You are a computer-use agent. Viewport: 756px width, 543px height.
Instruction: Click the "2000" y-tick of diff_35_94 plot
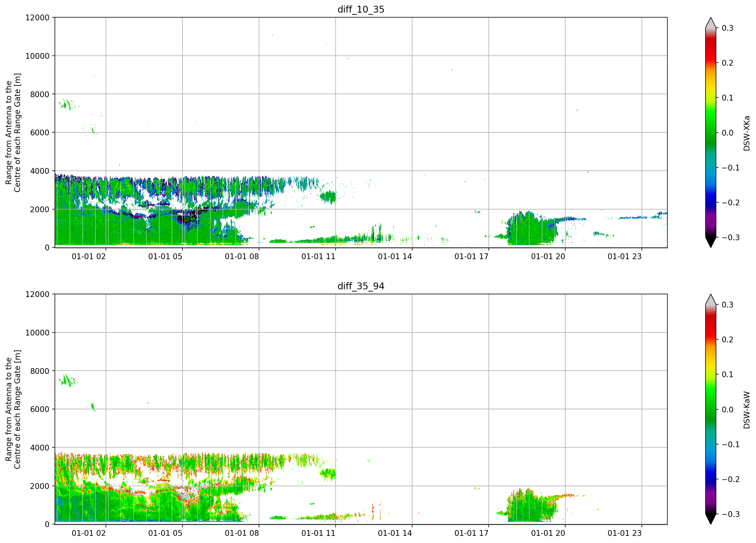pos(40,486)
